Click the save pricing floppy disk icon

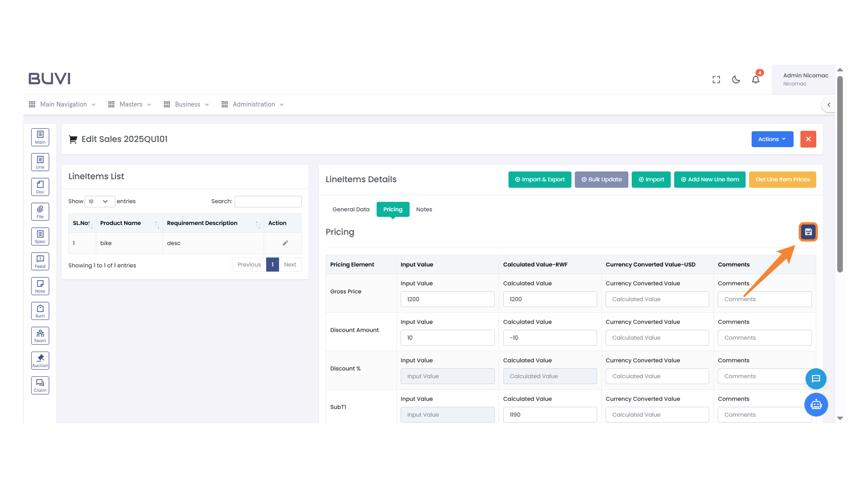(x=808, y=232)
